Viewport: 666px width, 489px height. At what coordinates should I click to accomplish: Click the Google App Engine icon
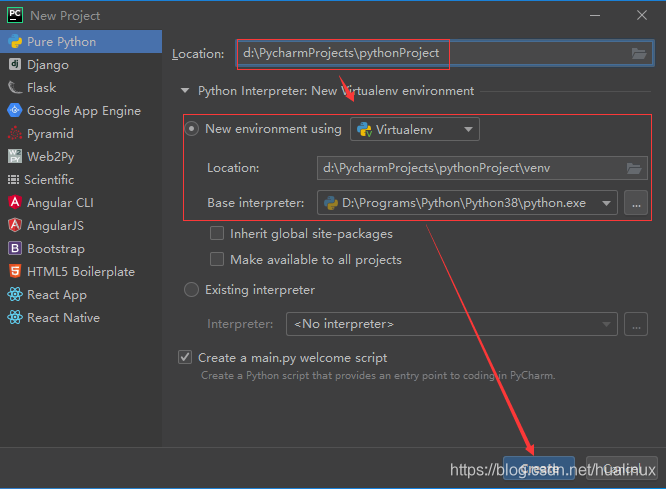pos(15,110)
